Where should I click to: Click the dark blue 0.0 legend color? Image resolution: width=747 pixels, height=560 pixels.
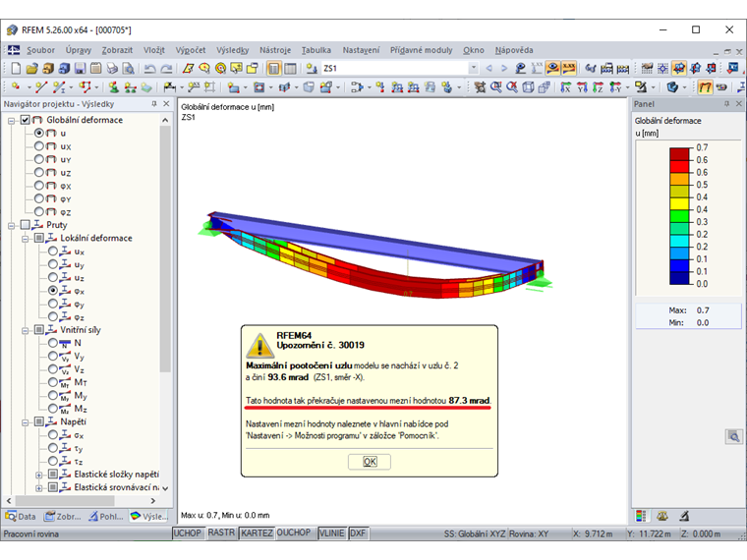[x=679, y=278]
